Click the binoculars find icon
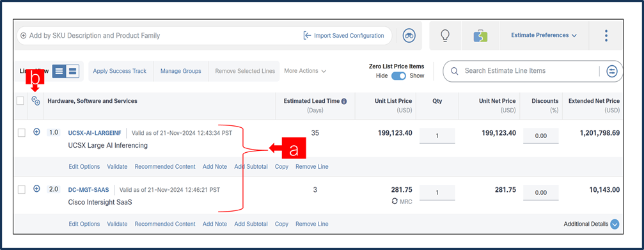The image size is (644, 250). click(409, 36)
